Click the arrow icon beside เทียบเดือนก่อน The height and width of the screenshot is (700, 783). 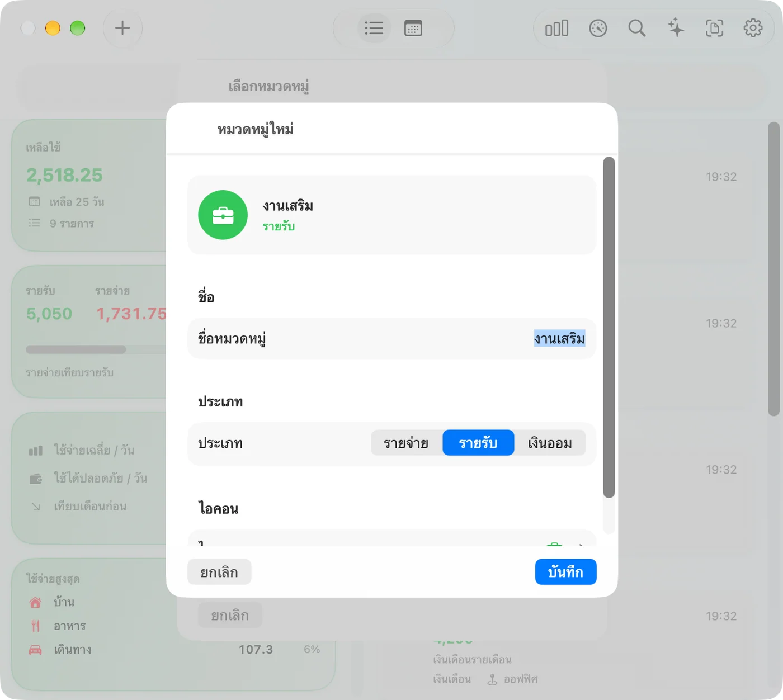tap(36, 507)
